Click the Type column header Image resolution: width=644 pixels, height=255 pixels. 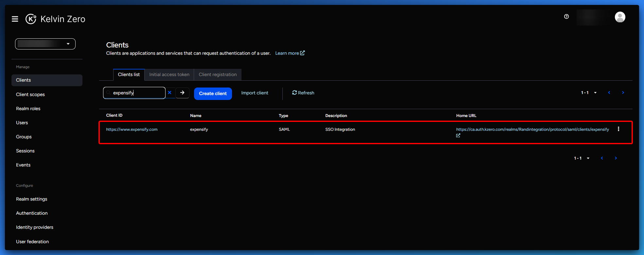tap(283, 116)
